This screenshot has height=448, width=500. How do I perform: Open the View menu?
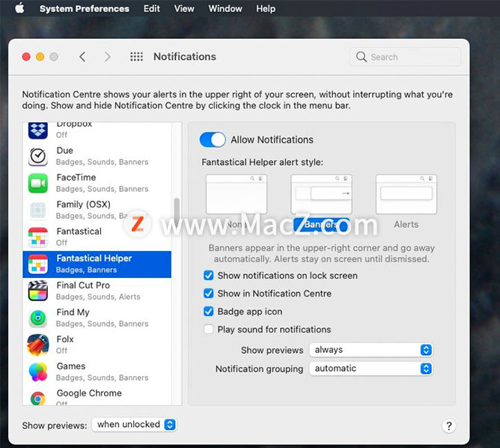click(x=184, y=9)
